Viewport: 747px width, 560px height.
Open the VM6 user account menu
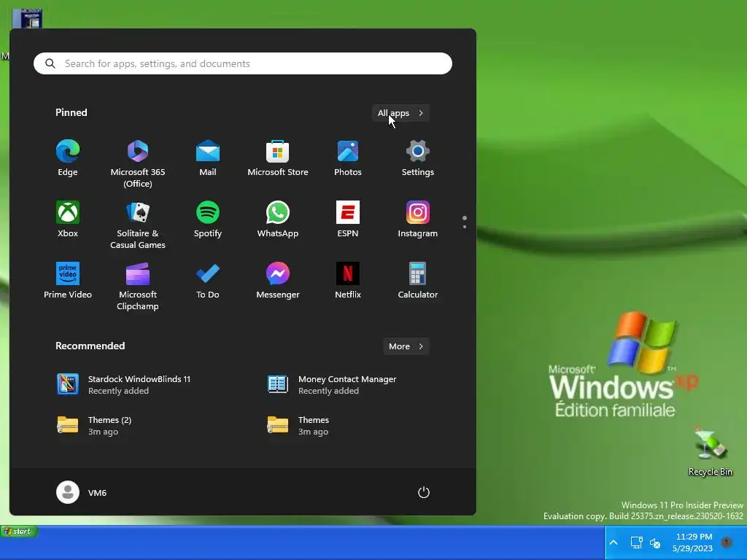[82, 492]
